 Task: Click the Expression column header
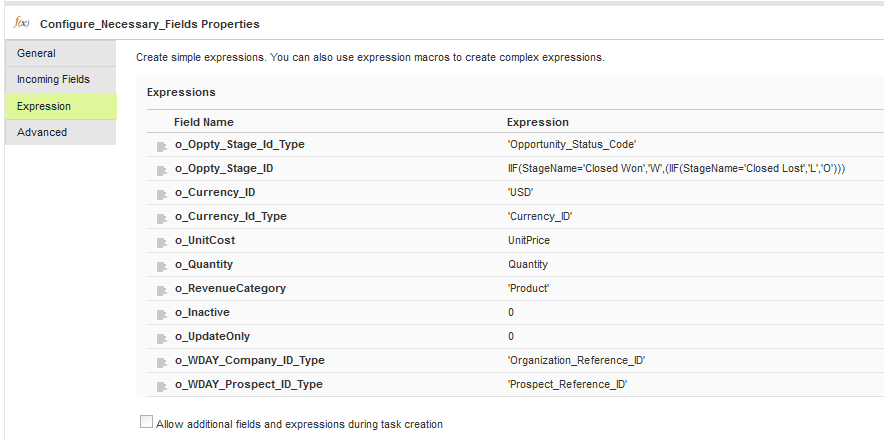538,122
